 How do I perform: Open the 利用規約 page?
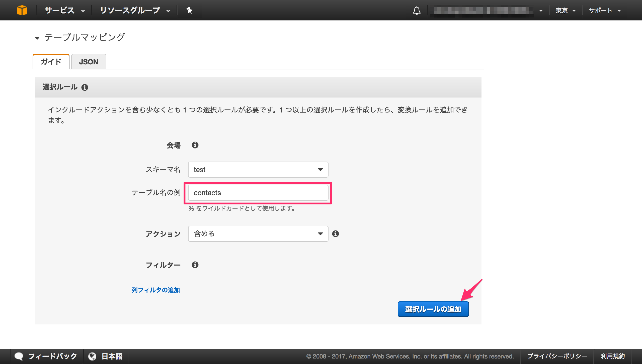coord(613,356)
